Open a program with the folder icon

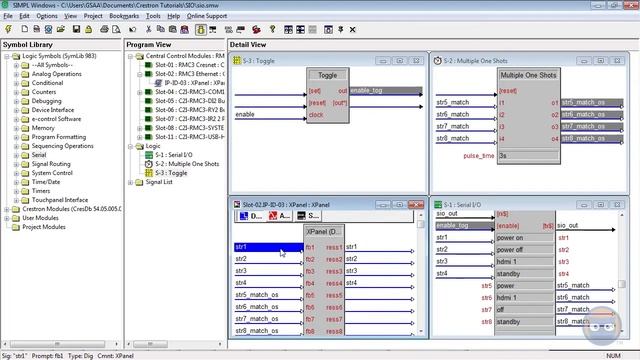pos(61,29)
